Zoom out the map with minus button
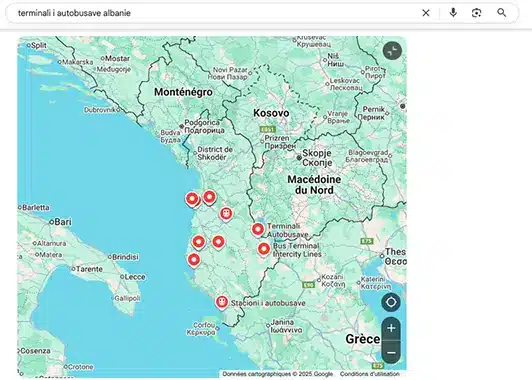The width and height of the screenshot is (532, 380). (x=391, y=353)
